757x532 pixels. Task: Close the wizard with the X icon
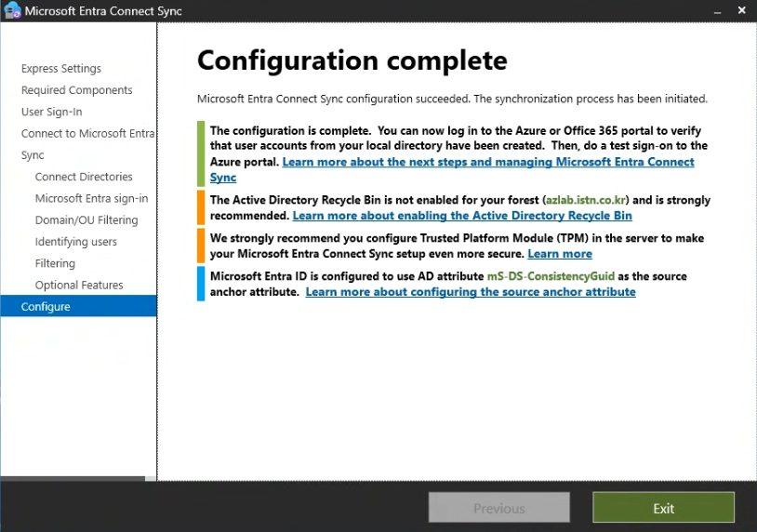coord(741,10)
